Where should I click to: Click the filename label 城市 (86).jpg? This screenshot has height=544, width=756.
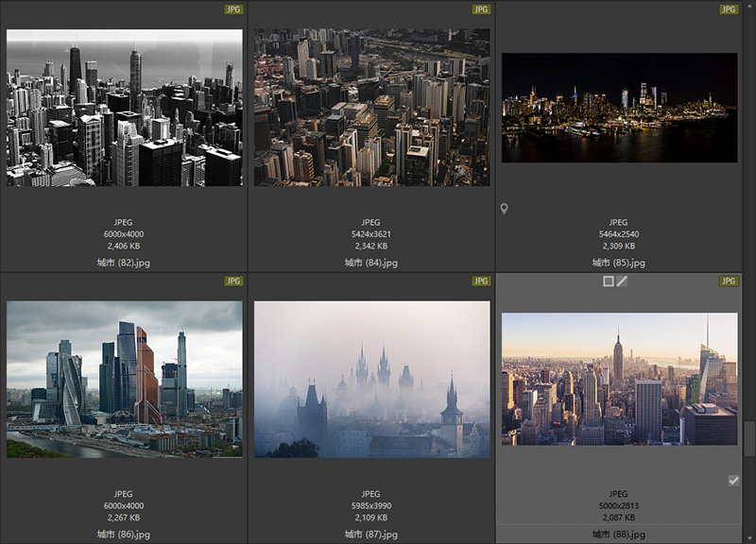(124, 535)
